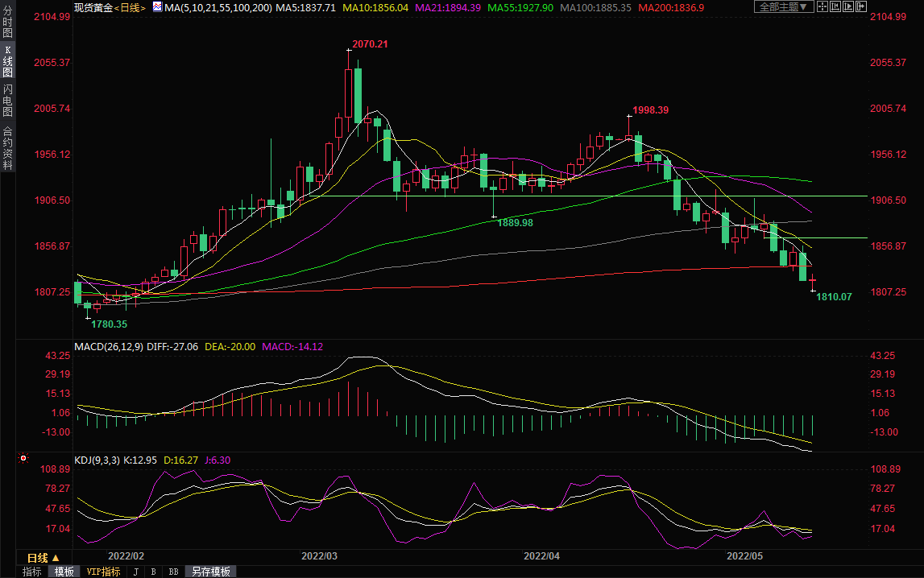This screenshot has height=578, width=924.
Task: Expand the 日线 period selector
Action: 44,557
